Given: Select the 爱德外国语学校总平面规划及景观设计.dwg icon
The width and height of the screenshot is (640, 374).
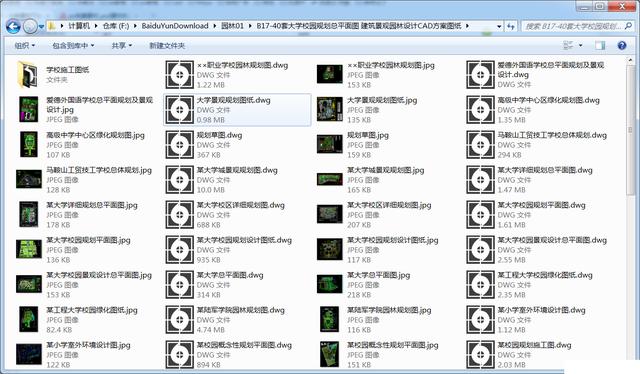Looking at the screenshot, I should [x=480, y=75].
